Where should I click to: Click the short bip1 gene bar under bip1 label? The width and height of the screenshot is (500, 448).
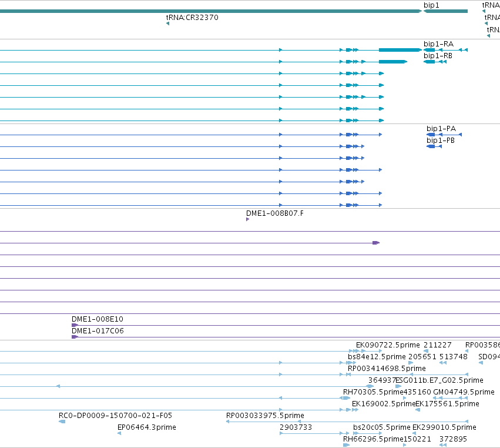pyautogui.click(x=445, y=11)
